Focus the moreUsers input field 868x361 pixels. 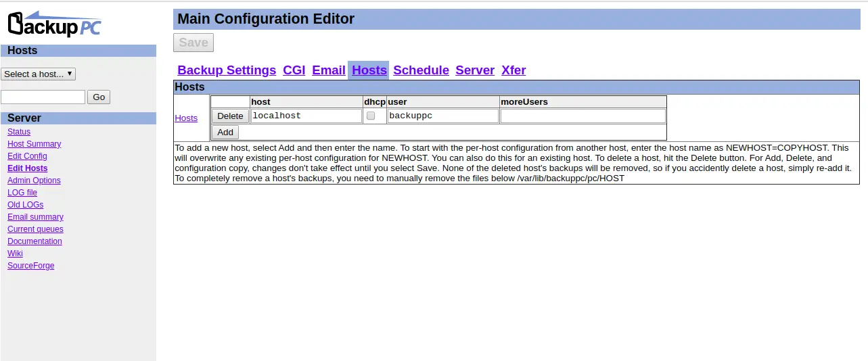pos(583,116)
